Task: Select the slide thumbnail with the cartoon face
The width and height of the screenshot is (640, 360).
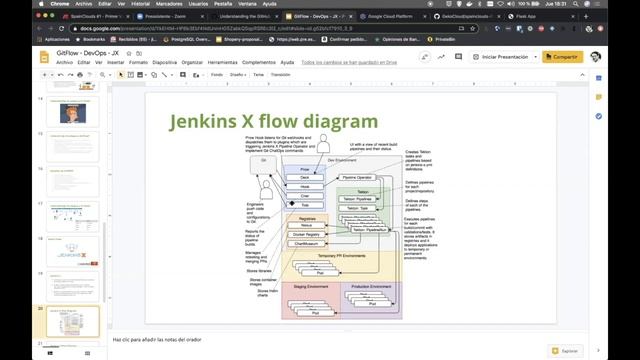Action: [73, 112]
